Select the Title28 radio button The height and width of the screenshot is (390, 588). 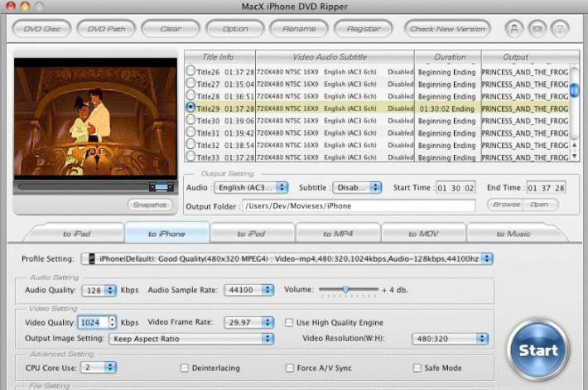click(190, 95)
